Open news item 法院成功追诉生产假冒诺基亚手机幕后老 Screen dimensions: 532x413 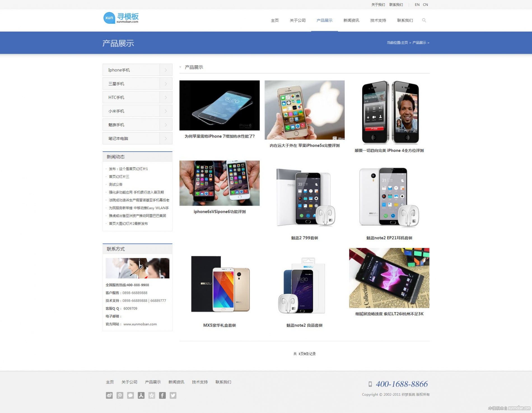139,200
